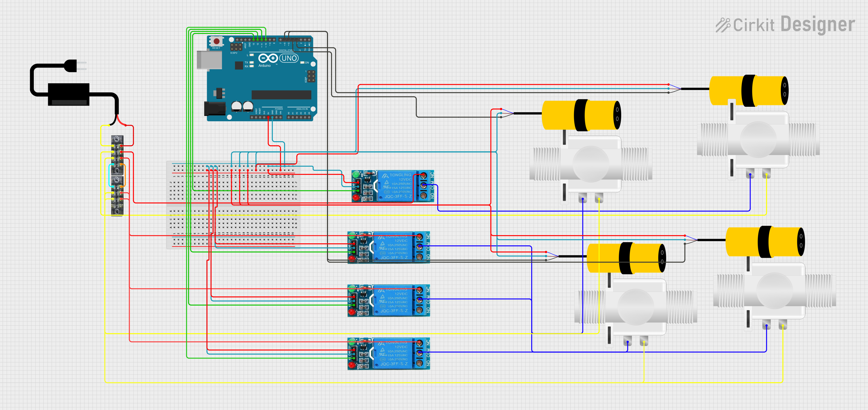Screen dimensions: 868x410
Task: Select the Arduino USB port connector
Action: click(209, 60)
